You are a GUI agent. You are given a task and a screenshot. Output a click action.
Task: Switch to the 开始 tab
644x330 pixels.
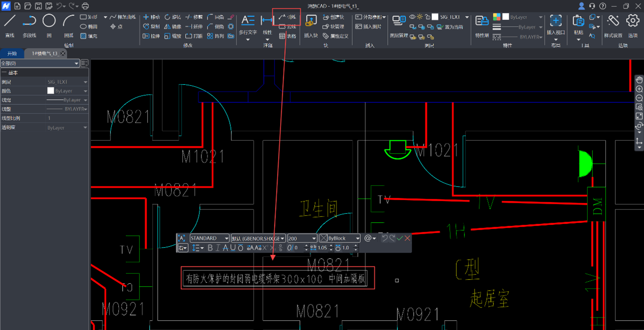(12, 53)
